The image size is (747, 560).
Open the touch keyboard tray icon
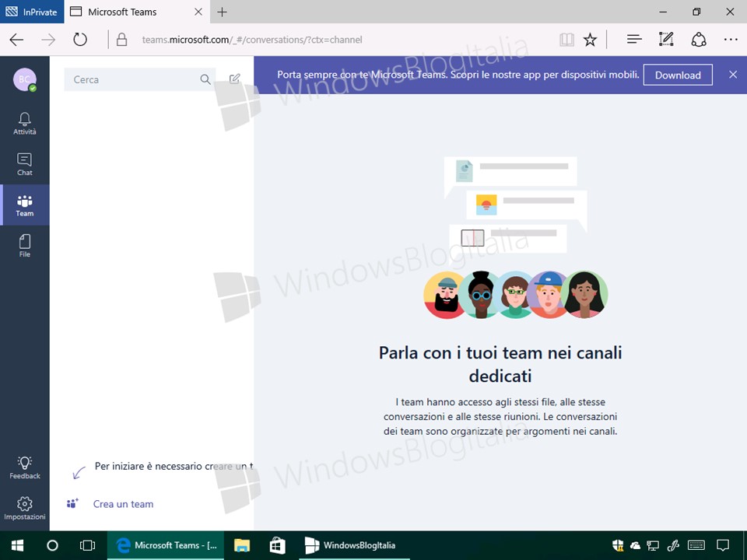(696, 545)
